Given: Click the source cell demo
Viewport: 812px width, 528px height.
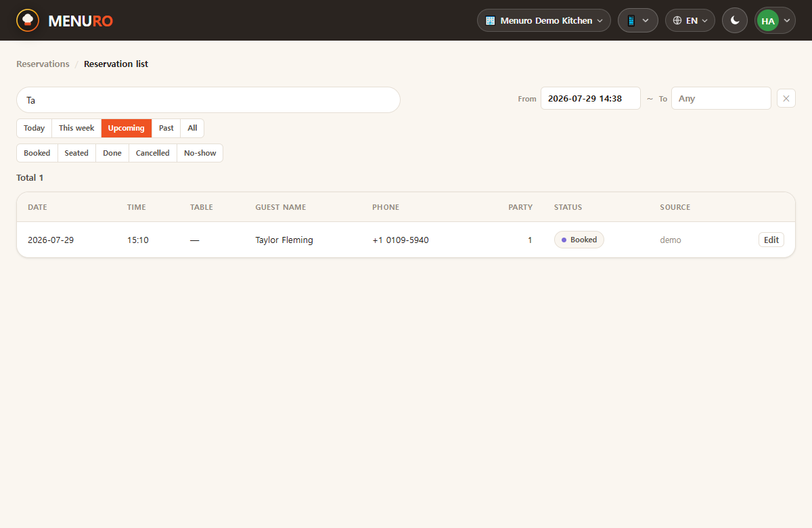Looking at the screenshot, I should coord(671,240).
